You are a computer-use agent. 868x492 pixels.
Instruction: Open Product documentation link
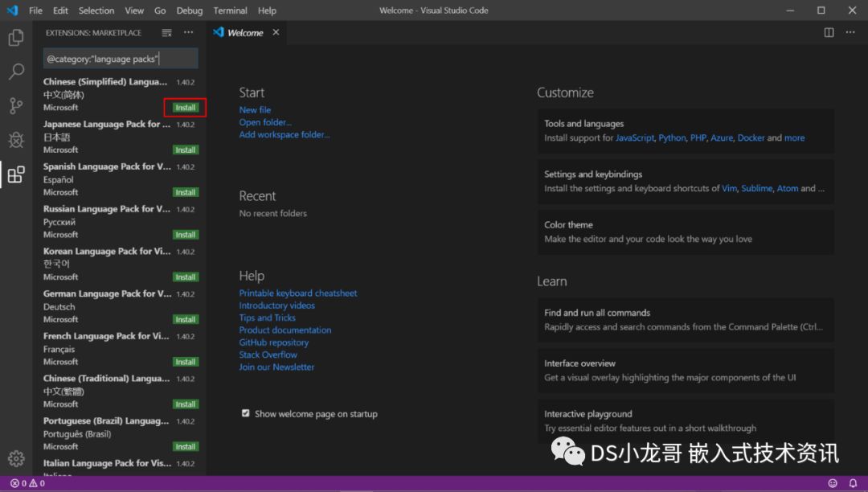point(285,330)
